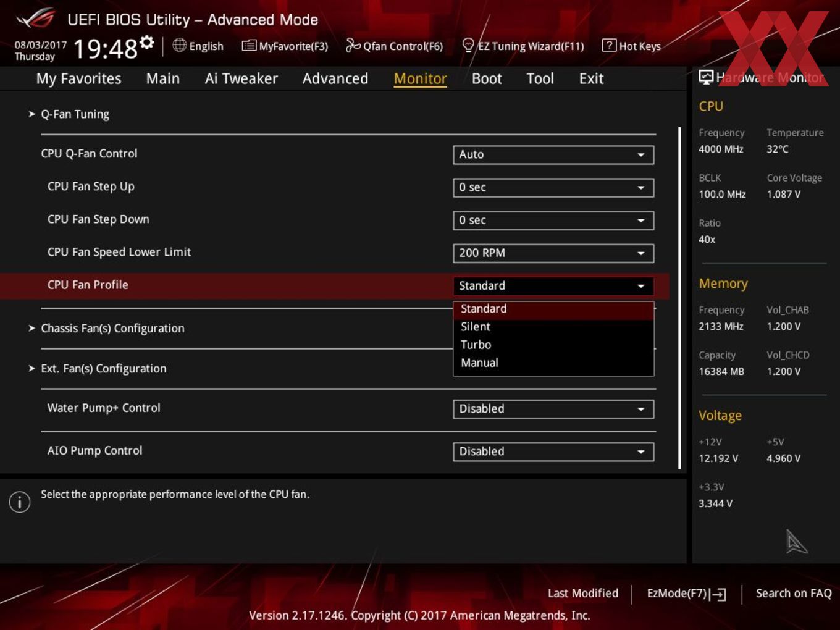
Task: Open CPU Fan Speed Lower Limit dropdown
Action: (553, 253)
